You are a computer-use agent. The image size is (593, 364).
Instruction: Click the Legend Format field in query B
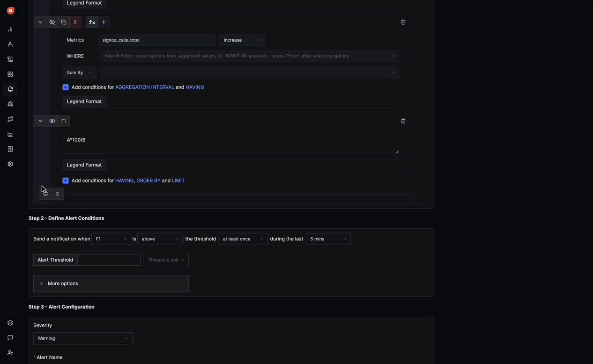[x=252, y=102]
